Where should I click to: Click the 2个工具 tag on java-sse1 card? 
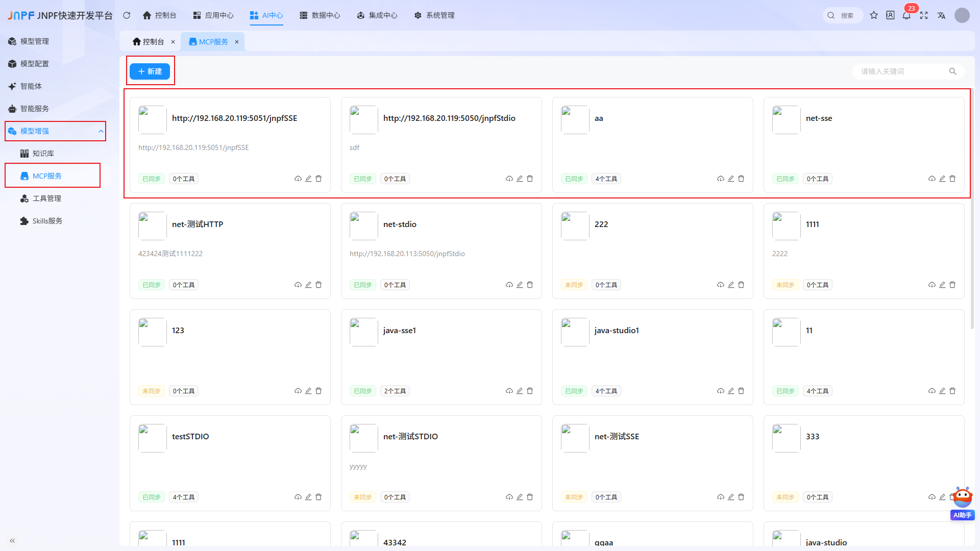pos(395,391)
